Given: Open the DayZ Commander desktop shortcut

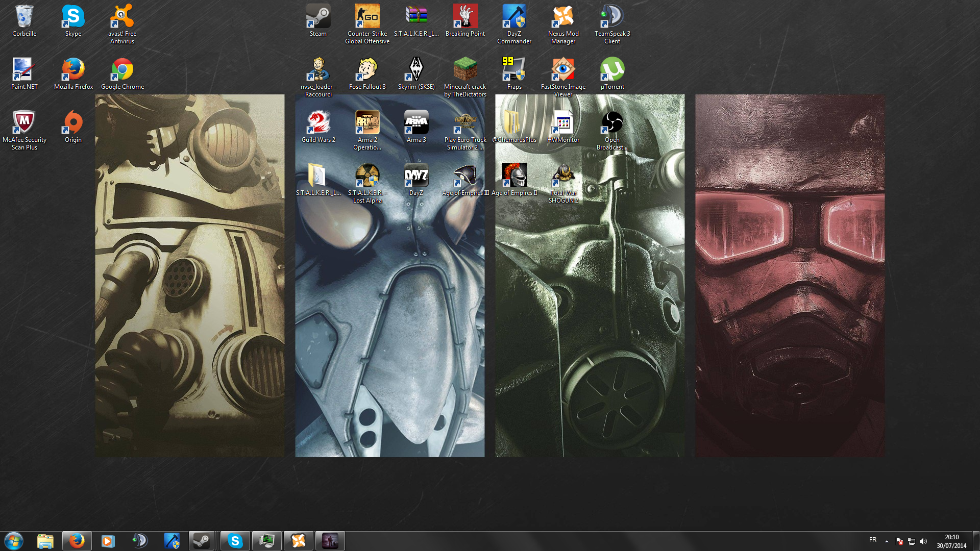Looking at the screenshot, I should click(x=514, y=24).
